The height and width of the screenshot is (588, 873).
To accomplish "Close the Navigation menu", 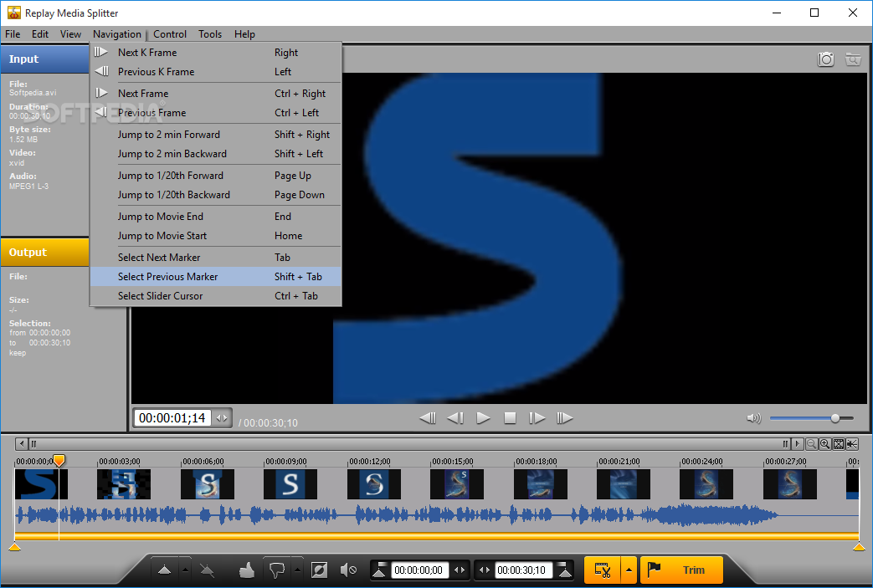I will (x=117, y=34).
